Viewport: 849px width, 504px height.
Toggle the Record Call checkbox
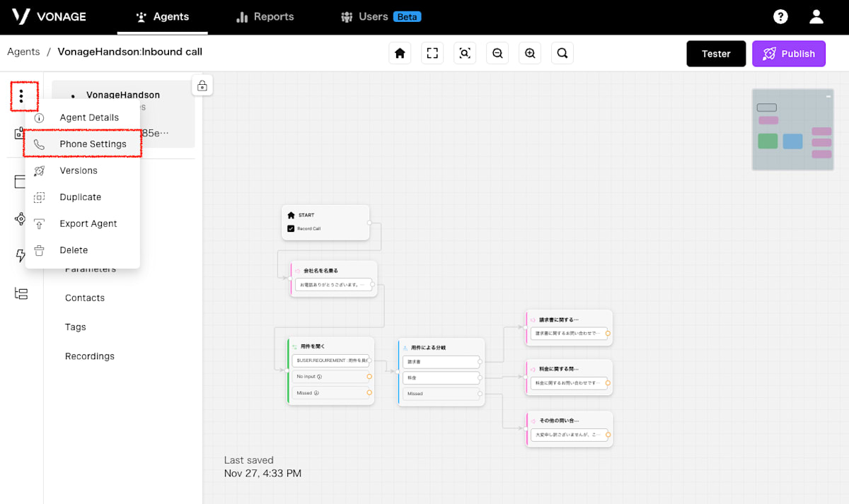[291, 228]
